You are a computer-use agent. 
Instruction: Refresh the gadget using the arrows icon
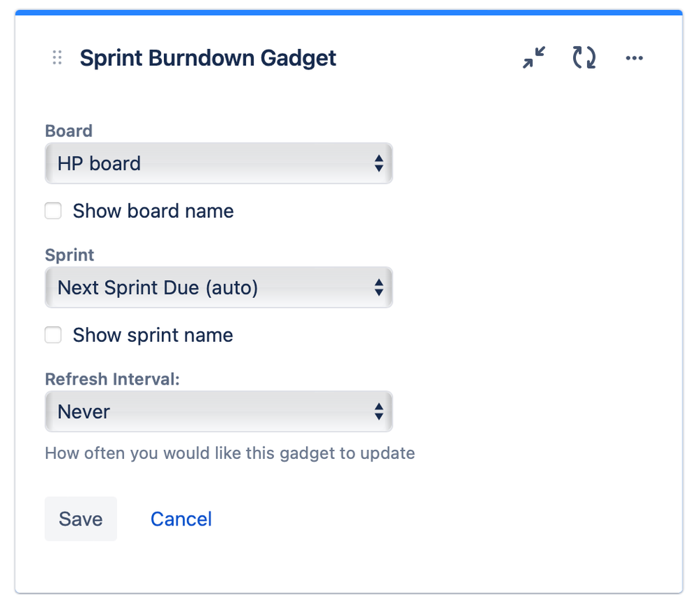tap(584, 57)
